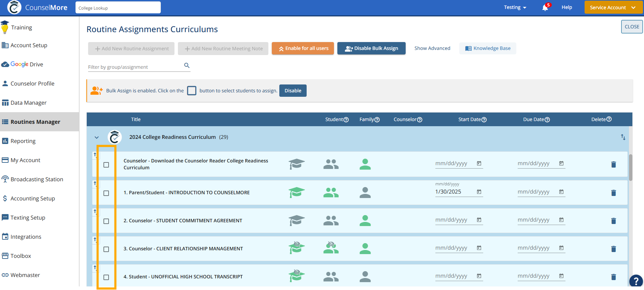Select checkbox for Introduction to CounselMore
The image size is (644, 290).
106,193
